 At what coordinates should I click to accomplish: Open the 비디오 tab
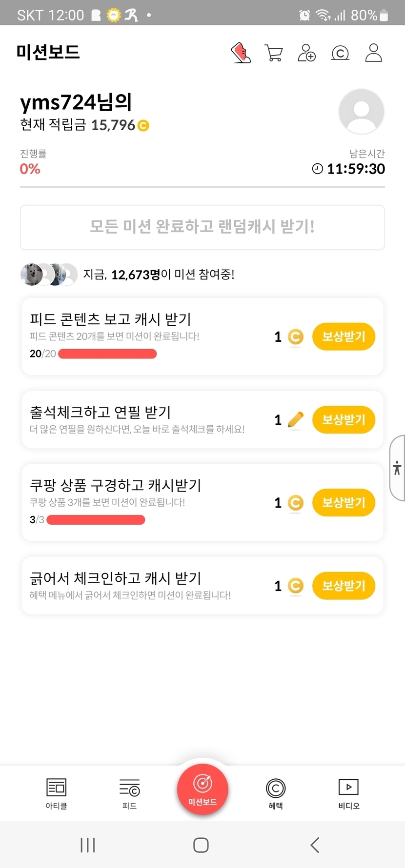pos(348,793)
